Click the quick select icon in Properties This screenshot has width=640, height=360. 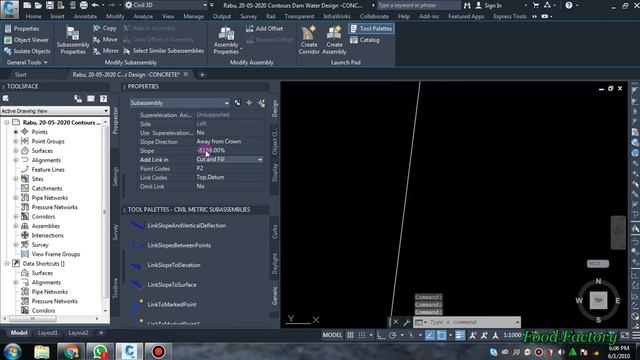tap(262, 103)
